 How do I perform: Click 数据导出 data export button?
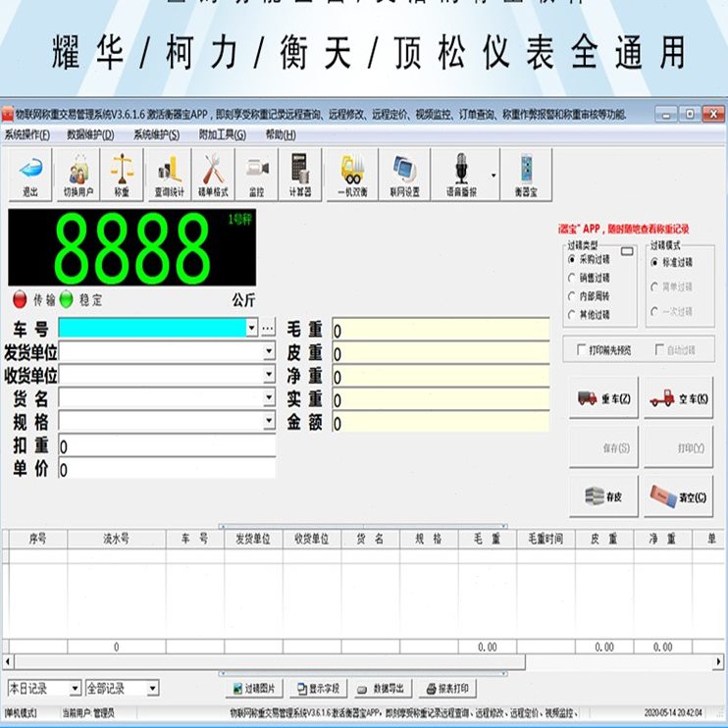383,688
